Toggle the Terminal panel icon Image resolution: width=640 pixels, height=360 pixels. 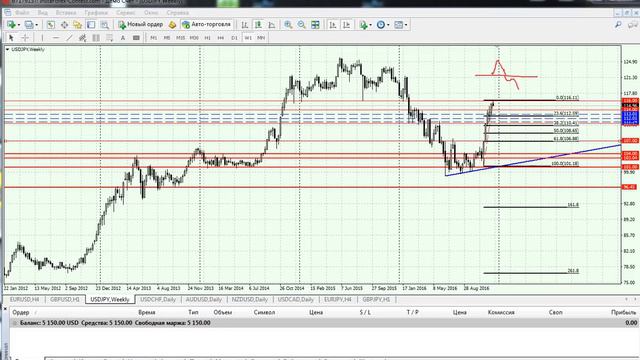(91, 25)
